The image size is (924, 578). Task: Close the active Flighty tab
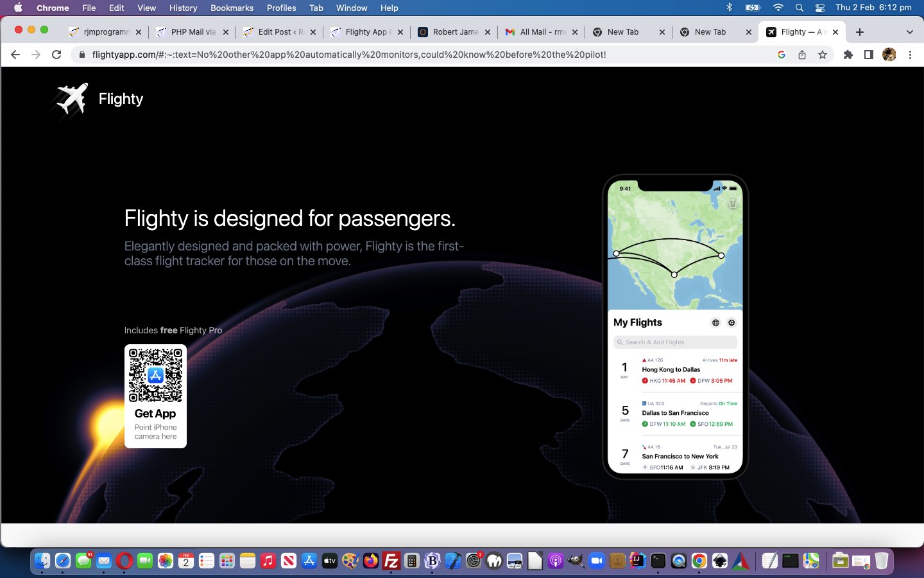coord(835,32)
